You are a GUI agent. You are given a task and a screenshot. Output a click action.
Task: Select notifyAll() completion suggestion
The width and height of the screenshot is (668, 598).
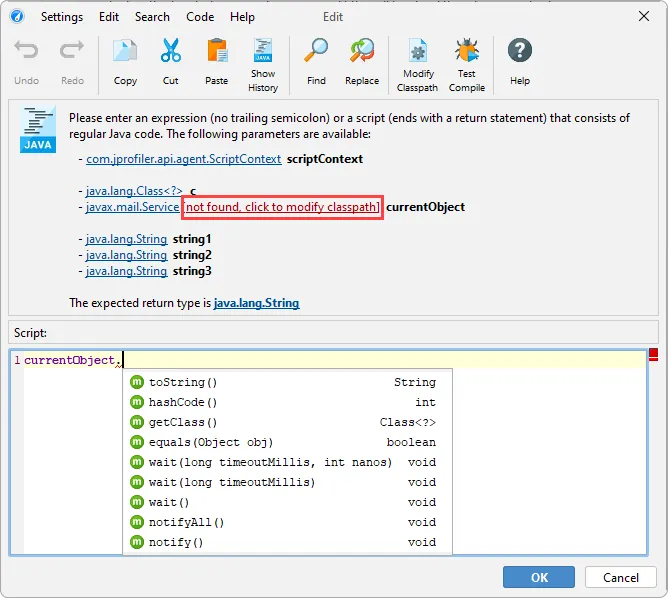coord(288,522)
